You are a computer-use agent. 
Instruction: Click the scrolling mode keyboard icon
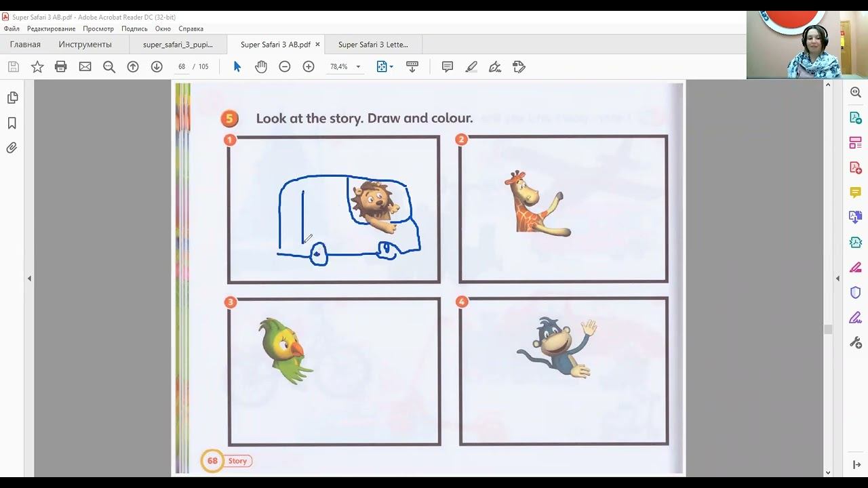pos(412,66)
